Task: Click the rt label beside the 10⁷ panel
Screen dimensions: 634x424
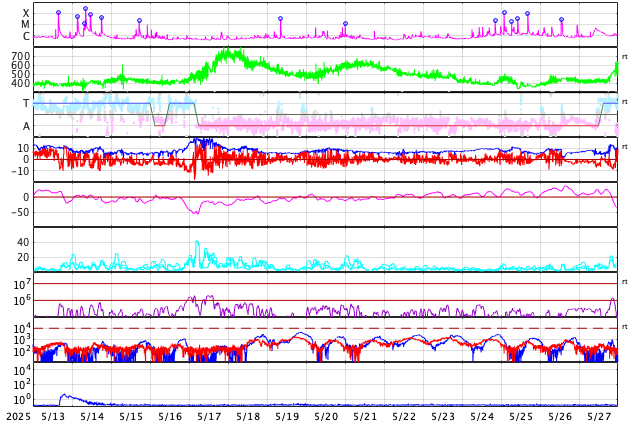Action: (625, 281)
